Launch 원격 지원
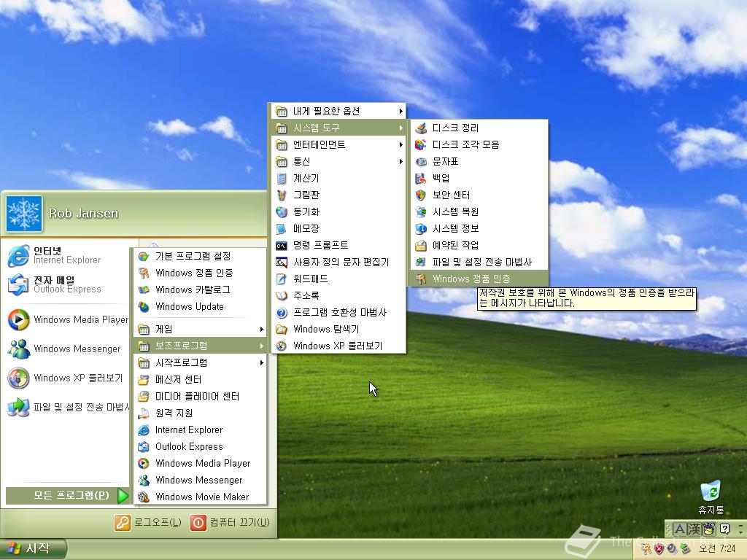 (x=200, y=413)
